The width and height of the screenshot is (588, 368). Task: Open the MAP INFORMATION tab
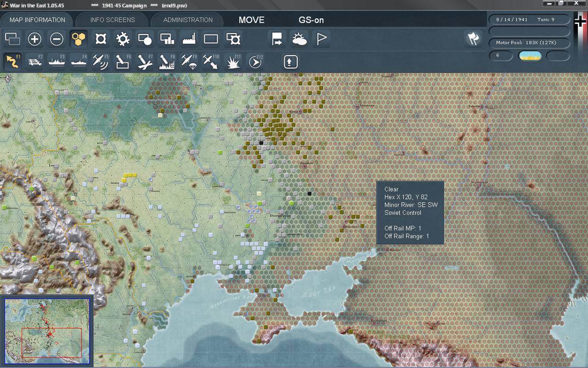[x=37, y=20]
